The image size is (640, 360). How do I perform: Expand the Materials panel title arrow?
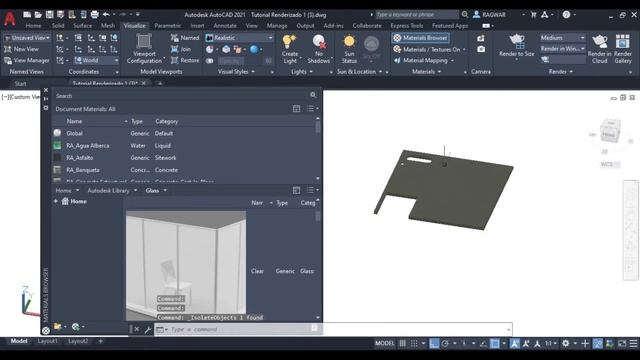(439, 72)
